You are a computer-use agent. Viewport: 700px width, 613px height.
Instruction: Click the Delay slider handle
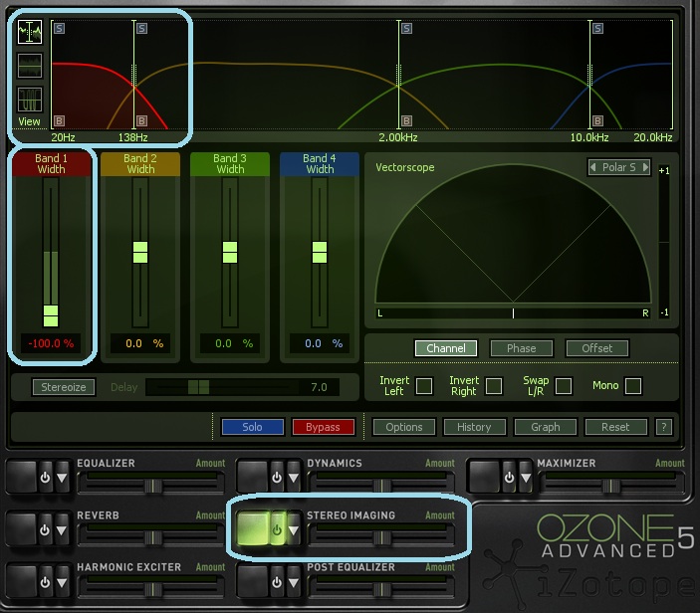click(199, 387)
